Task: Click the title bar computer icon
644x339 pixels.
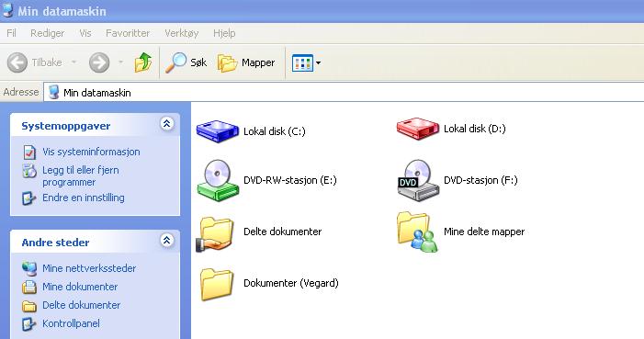Action: point(7,10)
